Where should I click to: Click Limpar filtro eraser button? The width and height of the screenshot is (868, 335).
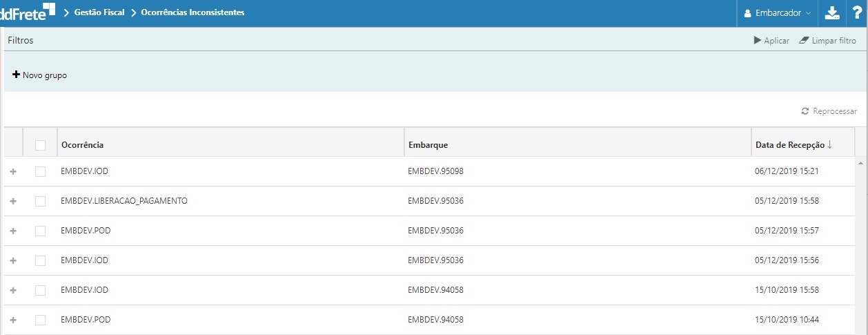(x=827, y=41)
